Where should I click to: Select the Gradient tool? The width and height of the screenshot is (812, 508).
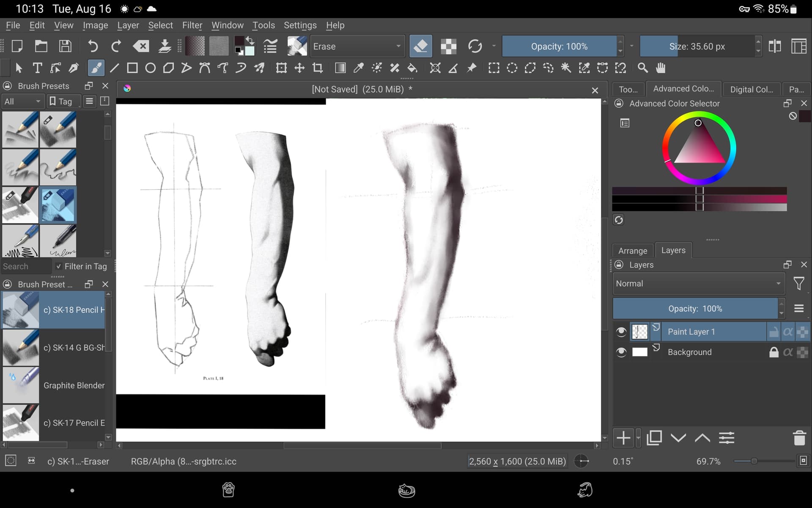tap(340, 68)
